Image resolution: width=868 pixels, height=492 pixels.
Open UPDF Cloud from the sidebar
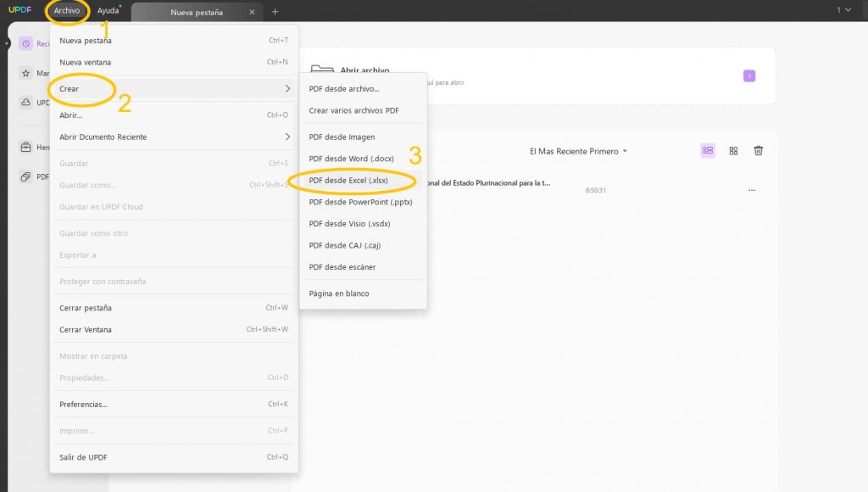coord(27,102)
